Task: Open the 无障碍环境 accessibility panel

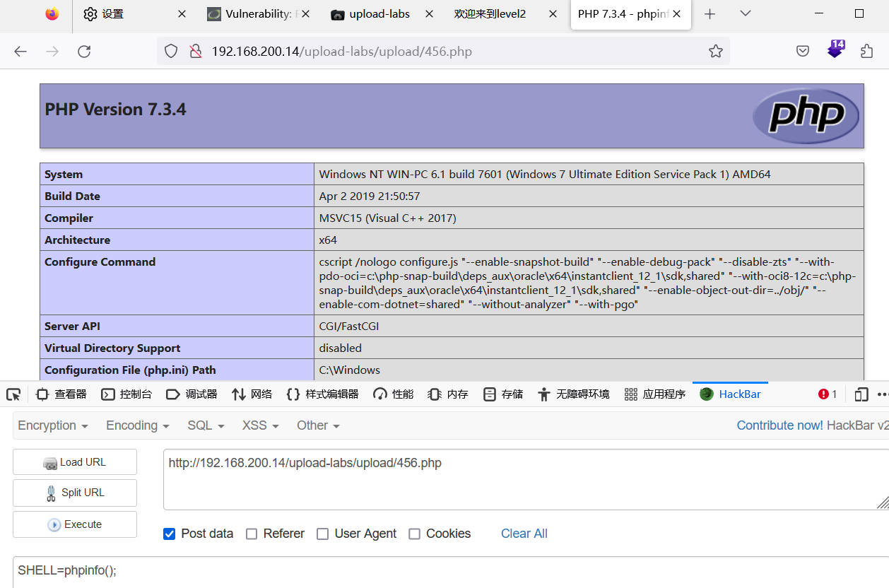Action: tap(573, 394)
